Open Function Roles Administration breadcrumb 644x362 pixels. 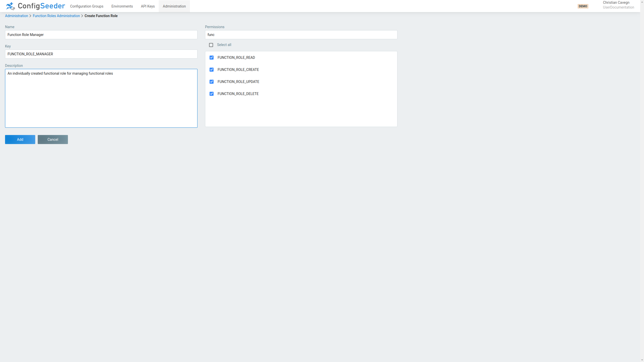(56, 16)
